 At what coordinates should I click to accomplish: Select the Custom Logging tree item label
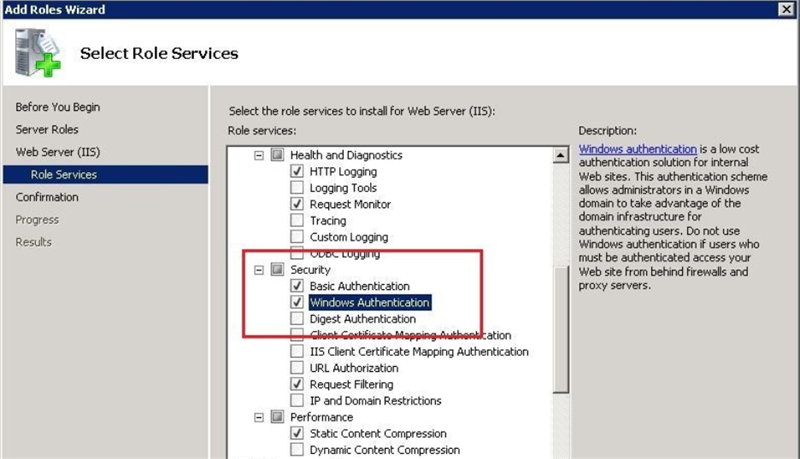(x=349, y=237)
